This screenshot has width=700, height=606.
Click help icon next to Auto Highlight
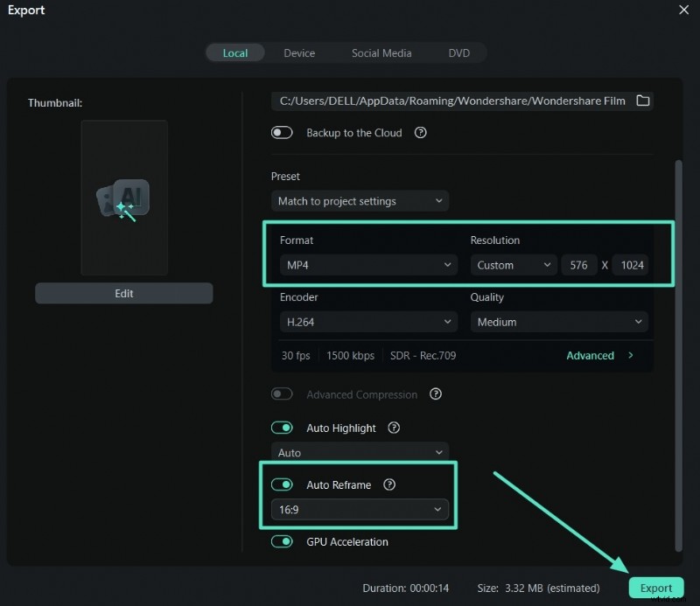[394, 428]
